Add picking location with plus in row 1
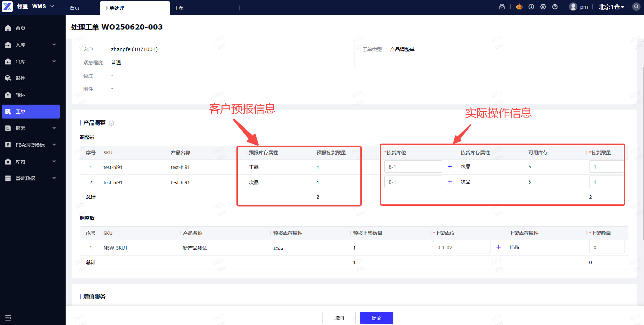Image resolution: width=644 pixels, height=325 pixels. click(x=450, y=166)
